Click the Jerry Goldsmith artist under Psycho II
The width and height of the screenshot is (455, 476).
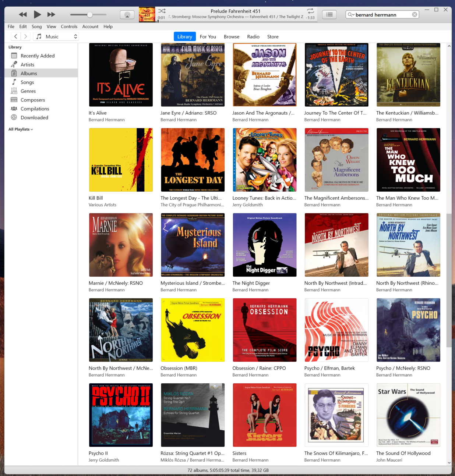click(104, 460)
